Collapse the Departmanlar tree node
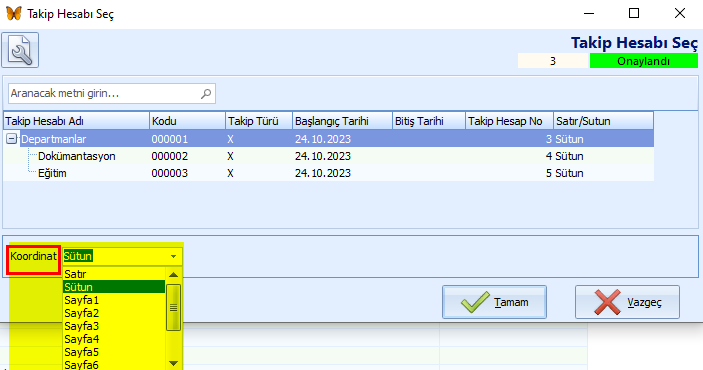Image resolution: width=703 pixels, height=370 pixels. [11, 139]
